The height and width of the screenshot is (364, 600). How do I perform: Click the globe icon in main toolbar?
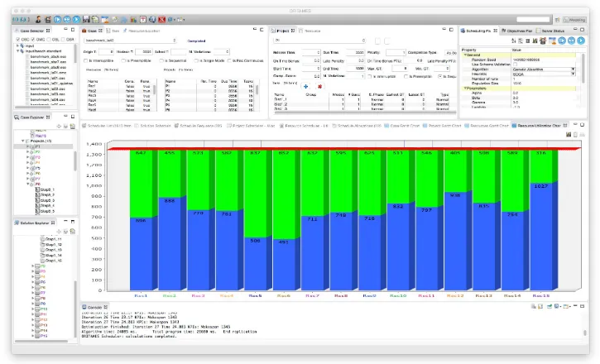[152, 19]
